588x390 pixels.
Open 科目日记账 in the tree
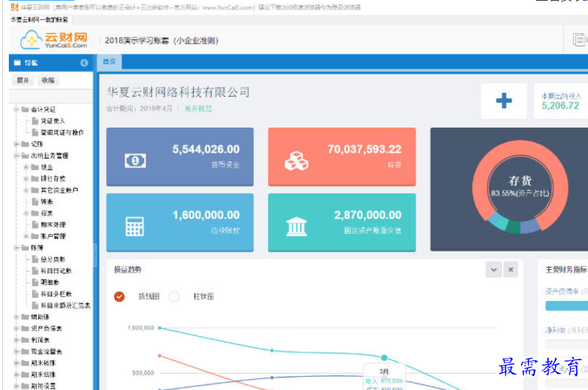tap(56, 271)
